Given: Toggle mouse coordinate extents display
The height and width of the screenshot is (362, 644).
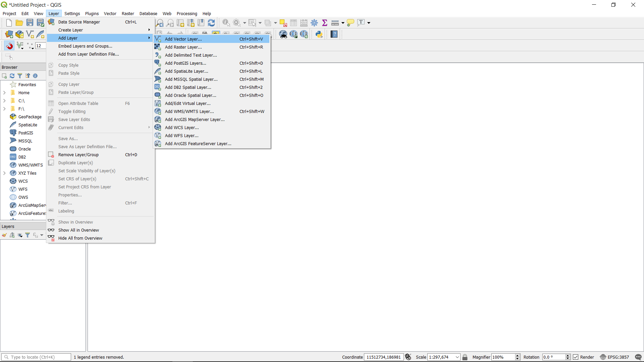Looking at the screenshot, I should click(x=408, y=357).
